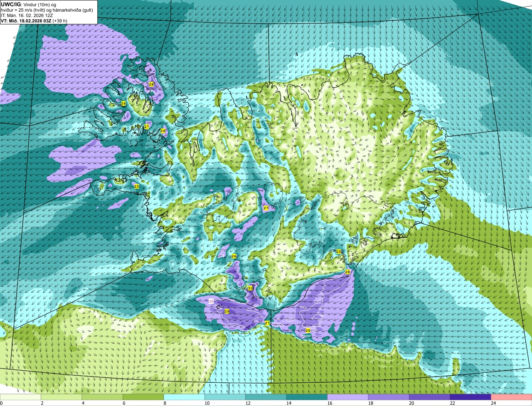Choose the purple legend swatch between 18 and 20
The height and width of the screenshot is (406, 532).
(389, 397)
